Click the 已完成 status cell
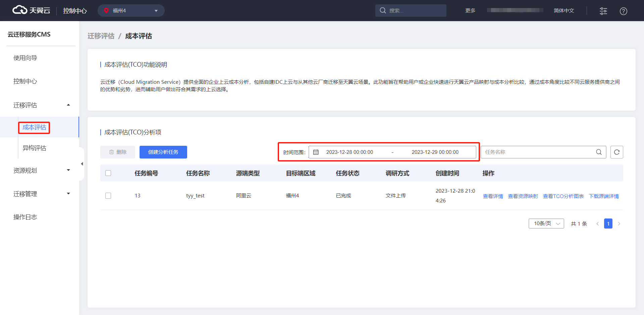 [343, 196]
